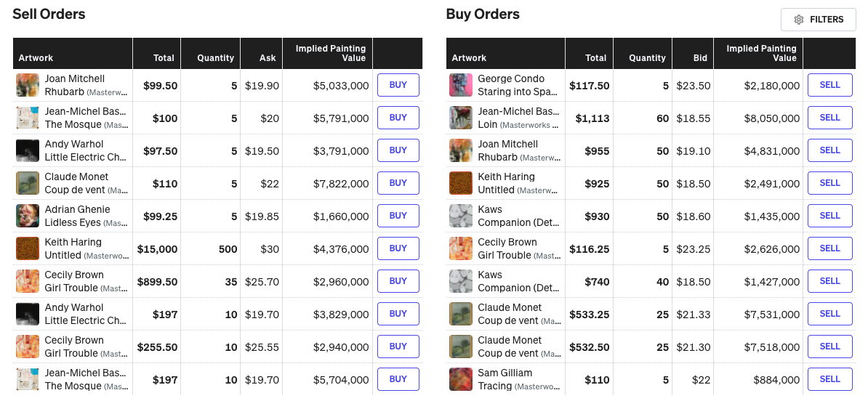Buy the $99.50 Joan Mitchell Rhubarb order
Viewport: 868px width, 401px height.
coord(398,85)
